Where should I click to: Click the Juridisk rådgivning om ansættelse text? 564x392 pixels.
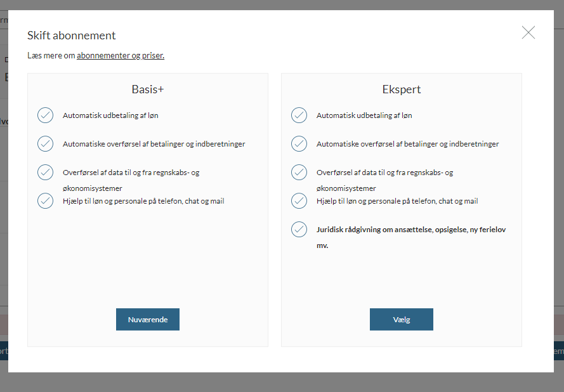coord(410,230)
